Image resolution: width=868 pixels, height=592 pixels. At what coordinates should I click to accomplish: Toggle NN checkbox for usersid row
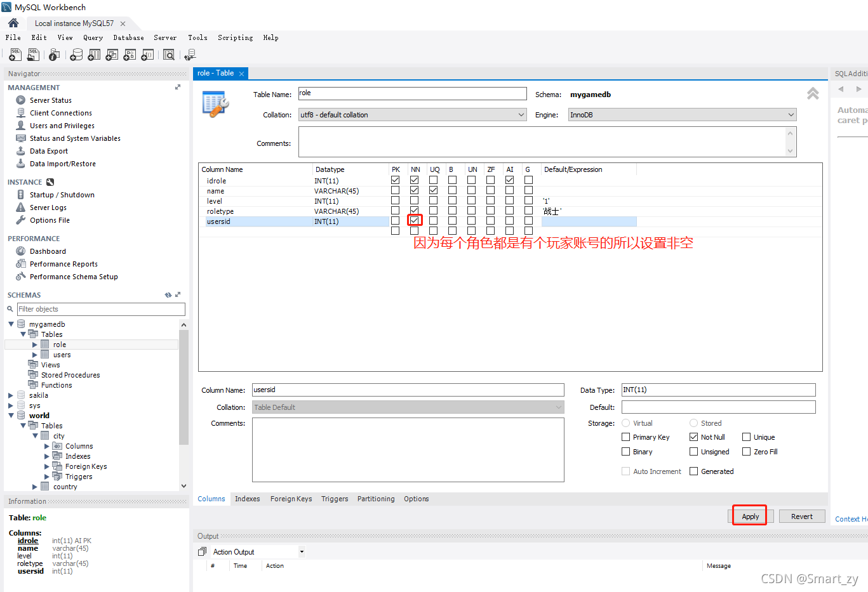415,220
